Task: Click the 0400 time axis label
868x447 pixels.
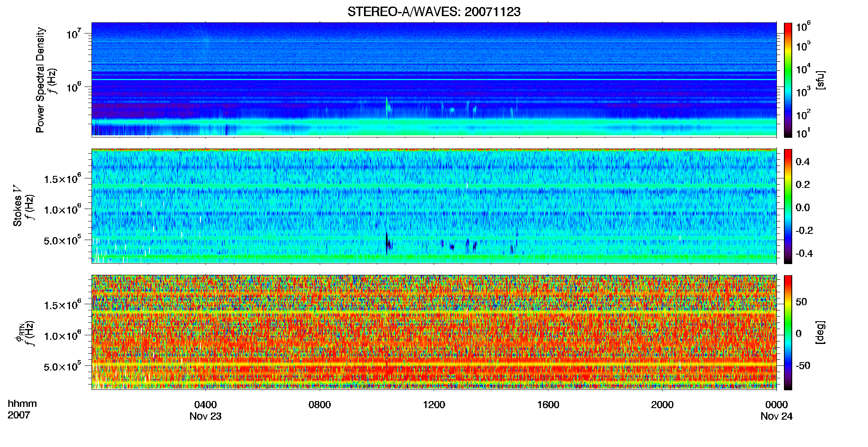Action: point(205,405)
